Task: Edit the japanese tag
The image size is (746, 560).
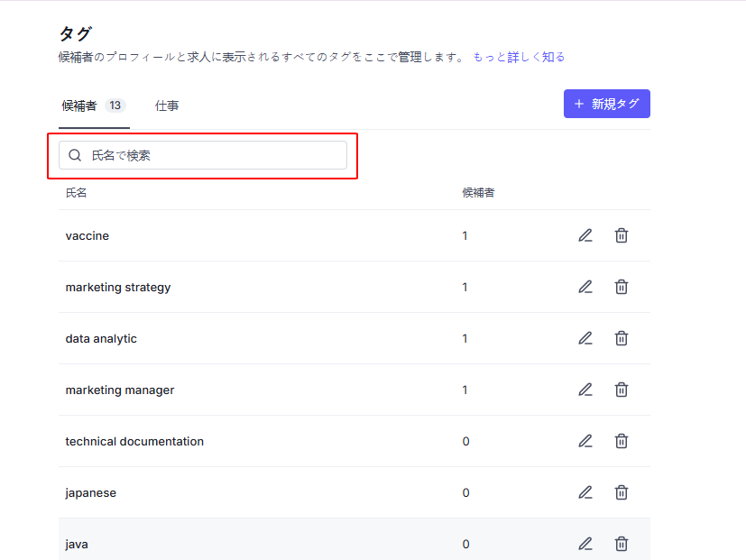Action: pyautogui.click(x=585, y=492)
